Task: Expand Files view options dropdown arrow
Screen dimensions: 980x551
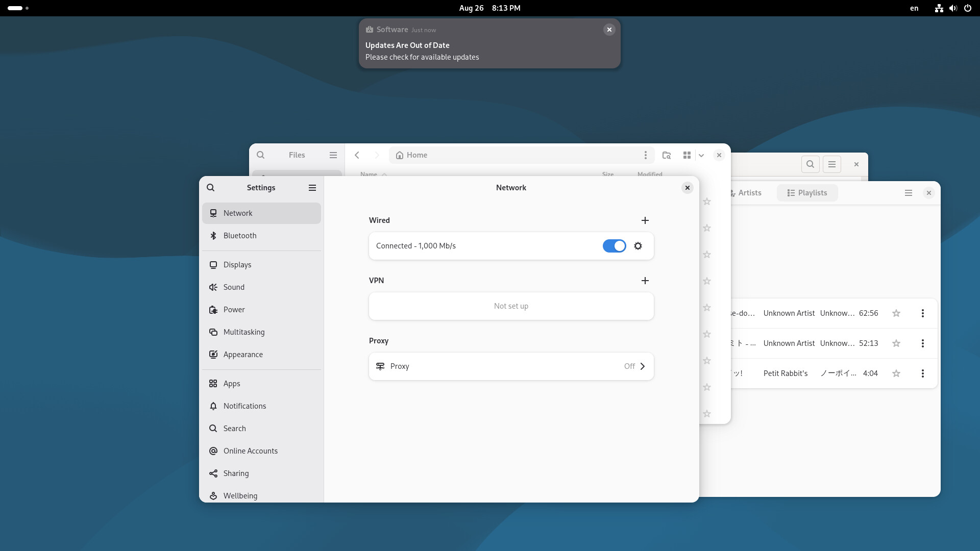Action: [x=701, y=155]
